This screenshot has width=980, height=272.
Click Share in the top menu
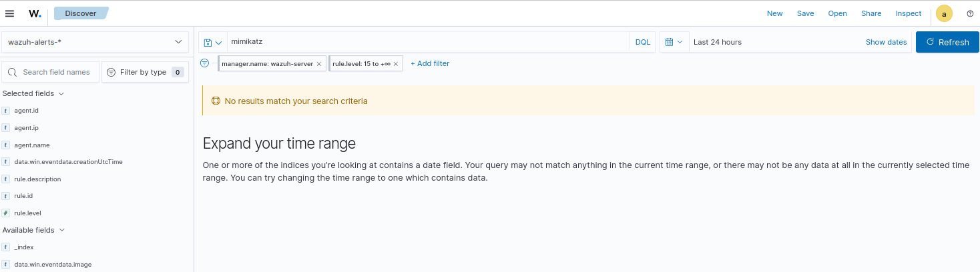(871, 13)
